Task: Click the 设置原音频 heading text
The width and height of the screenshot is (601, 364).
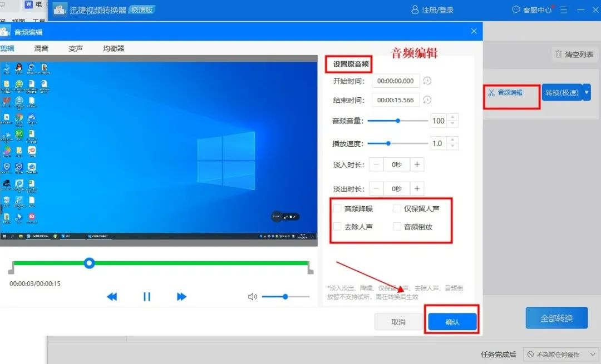Action: click(351, 64)
